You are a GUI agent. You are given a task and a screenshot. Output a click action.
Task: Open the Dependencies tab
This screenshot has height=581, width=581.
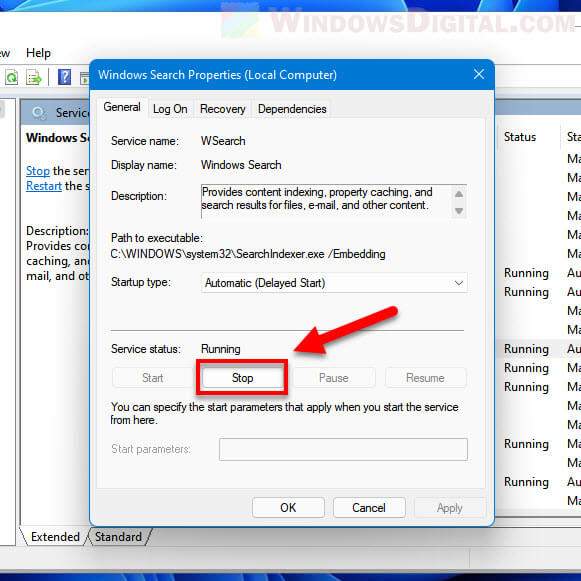292,109
